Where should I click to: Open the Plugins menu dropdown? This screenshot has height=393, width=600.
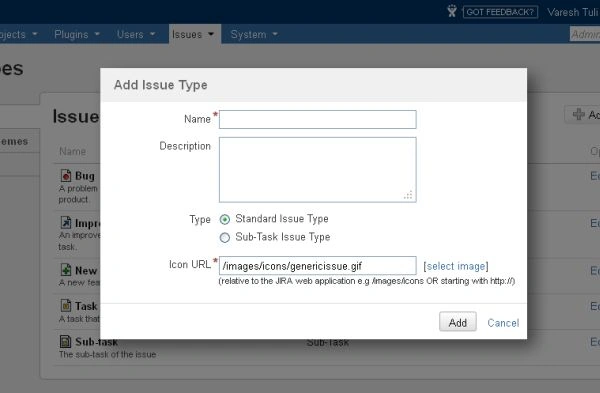point(77,34)
